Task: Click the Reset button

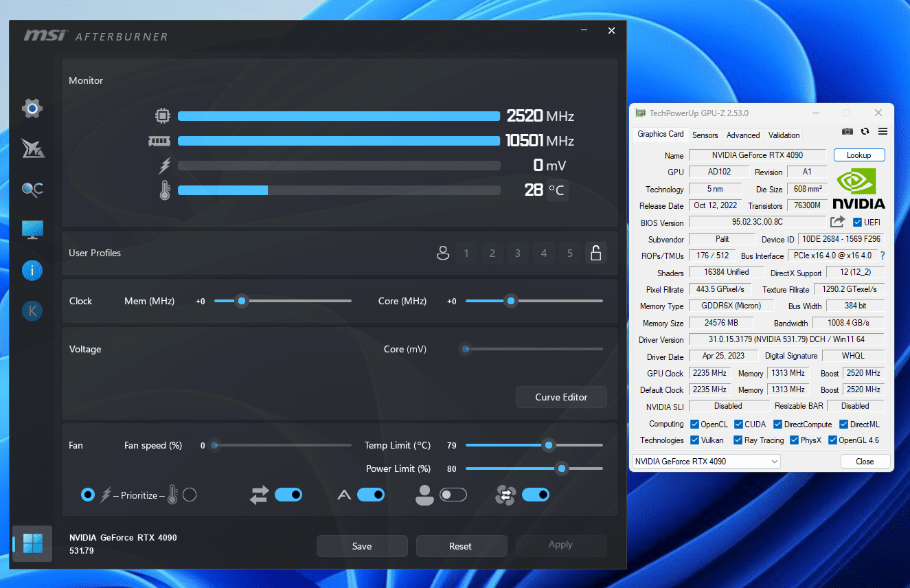Action: pos(461,546)
